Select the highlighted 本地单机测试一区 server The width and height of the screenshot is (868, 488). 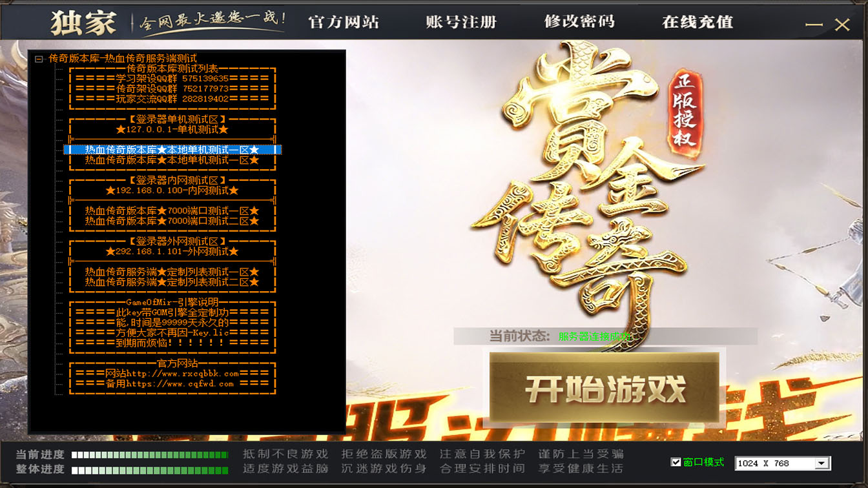tap(172, 150)
